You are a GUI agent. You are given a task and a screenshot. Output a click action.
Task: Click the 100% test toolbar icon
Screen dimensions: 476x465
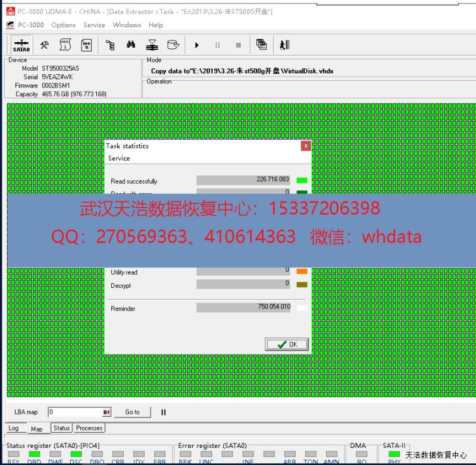tap(86, 45)
